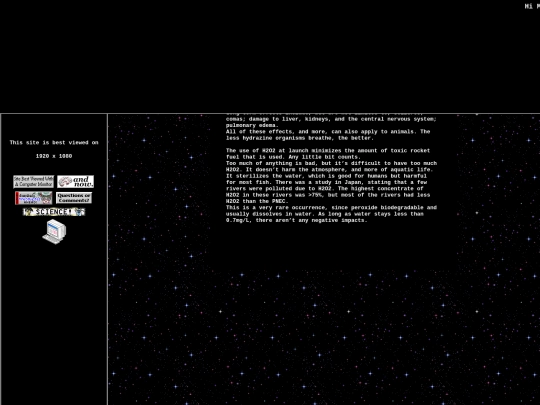Click 'rivers were polluted due to H2O2' line
The height and width of the screenshot is (405, 540).
pos(324,188)
